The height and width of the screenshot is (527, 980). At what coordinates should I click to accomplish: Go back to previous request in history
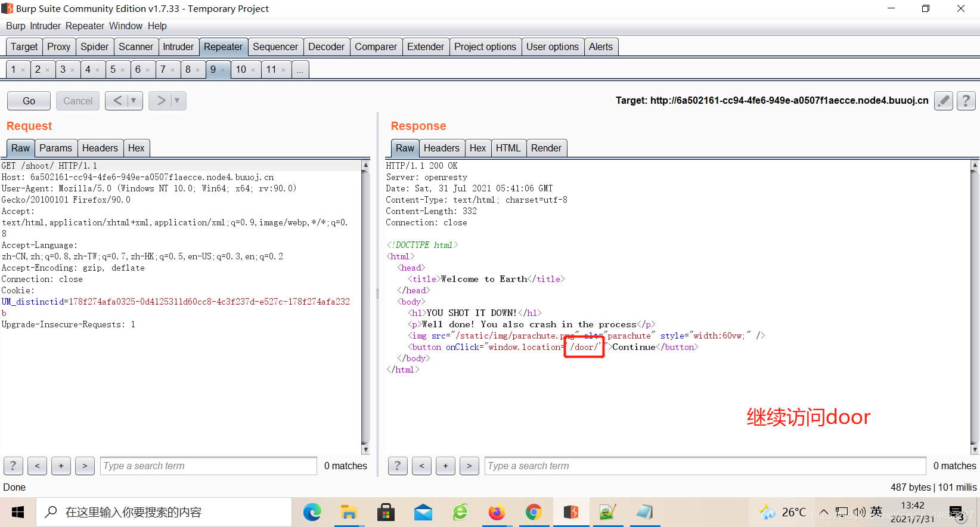click(117, 101)
